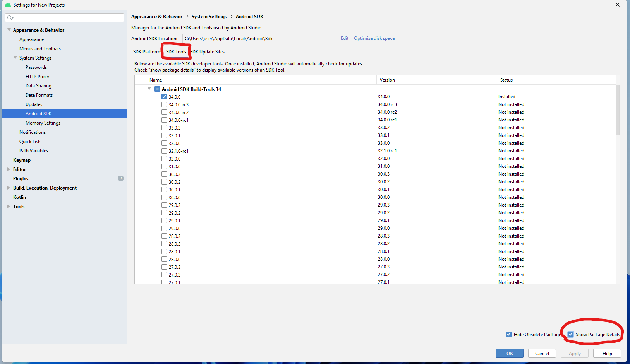Toggle Show Package Details checkbox

click(571, 334)
